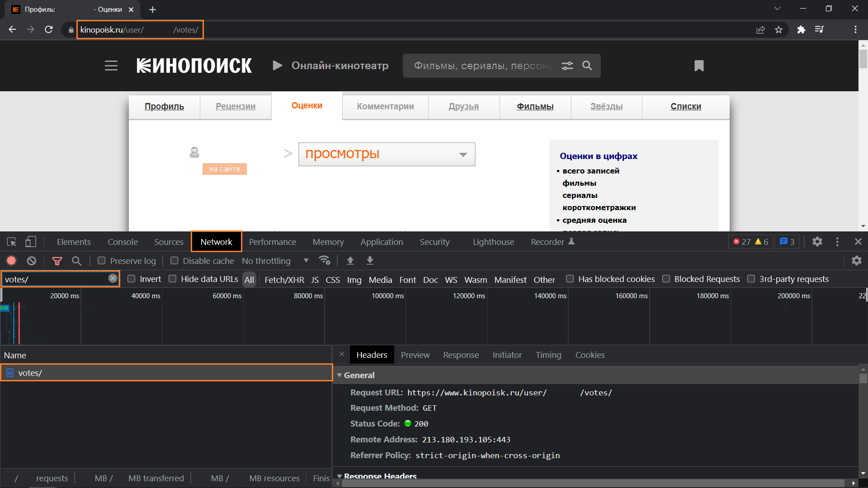Click the red record network log button

[x=11, y=261]
